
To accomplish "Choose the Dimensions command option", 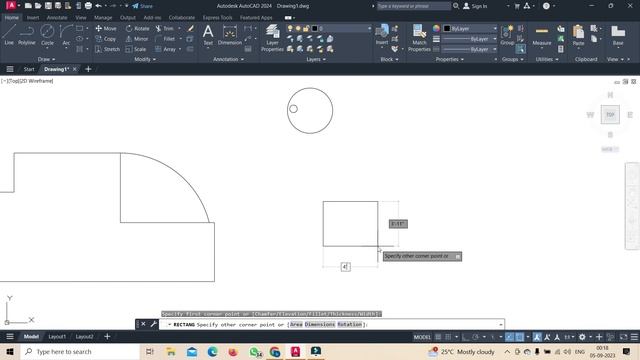I will (320, 324).
